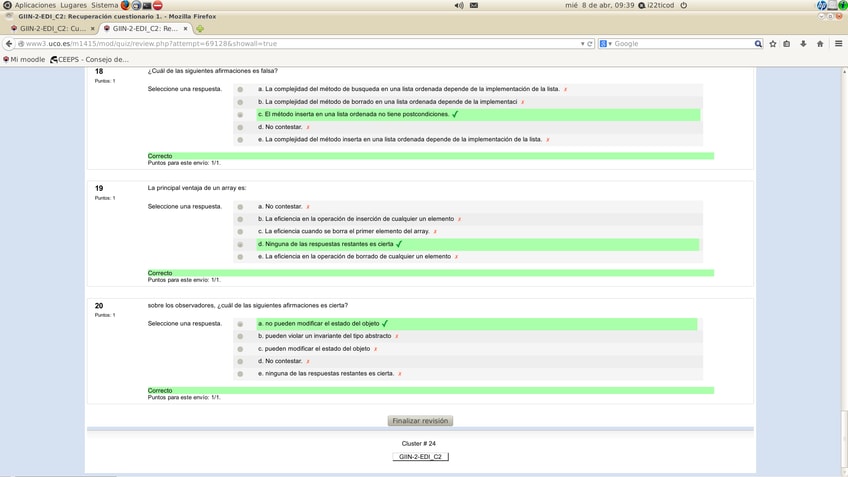Reload the page with the refresh icon

pyautogui.click(x=590, y=44)
